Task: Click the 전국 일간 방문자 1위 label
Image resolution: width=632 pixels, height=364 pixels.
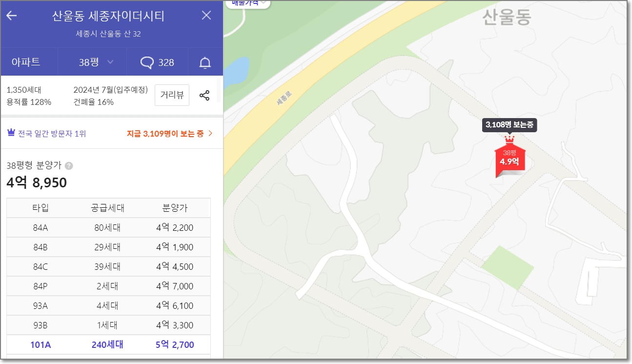Action: click(52, 133)
